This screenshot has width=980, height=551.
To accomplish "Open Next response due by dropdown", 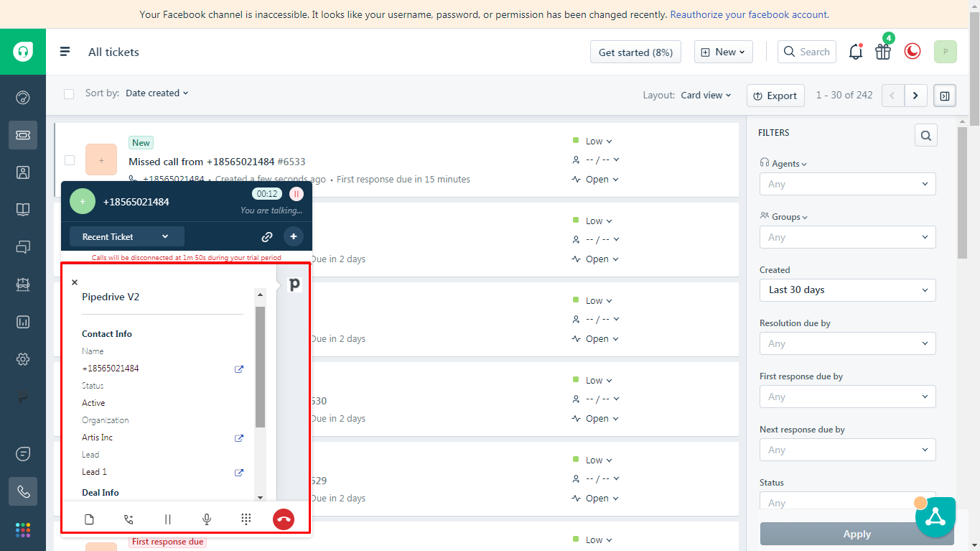I will (848, 450).
